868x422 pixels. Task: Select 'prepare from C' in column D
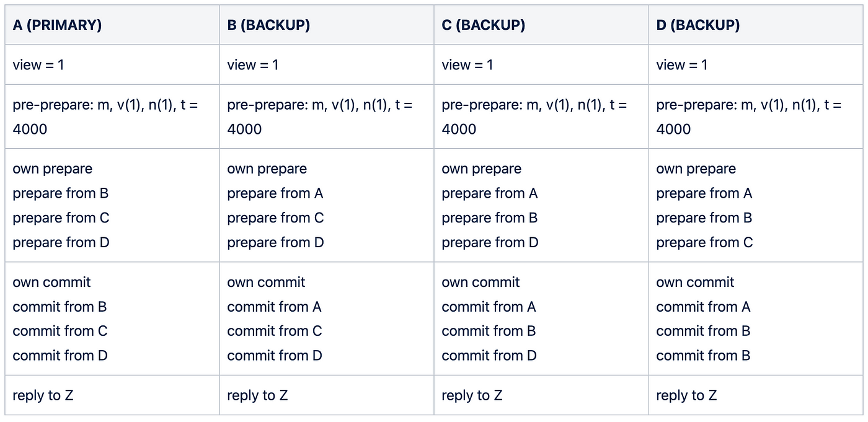(x=704, y=242)
